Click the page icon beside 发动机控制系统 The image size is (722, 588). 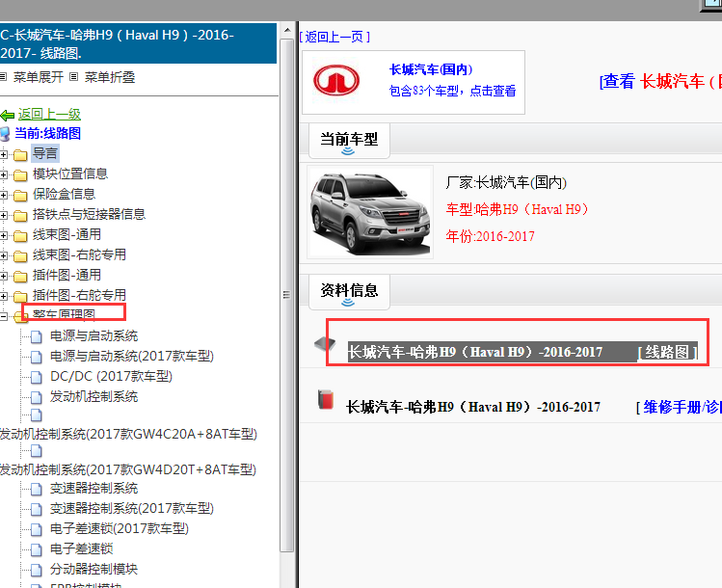coord(37,398)
